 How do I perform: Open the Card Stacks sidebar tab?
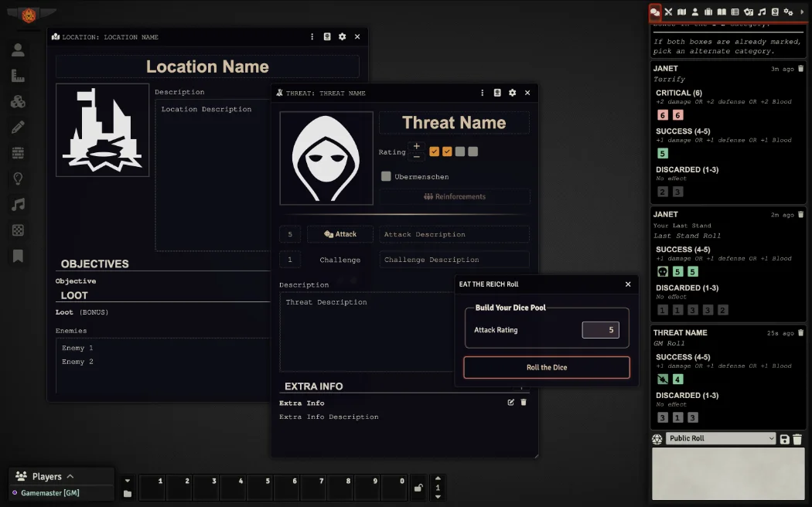[x=749, y=12]
